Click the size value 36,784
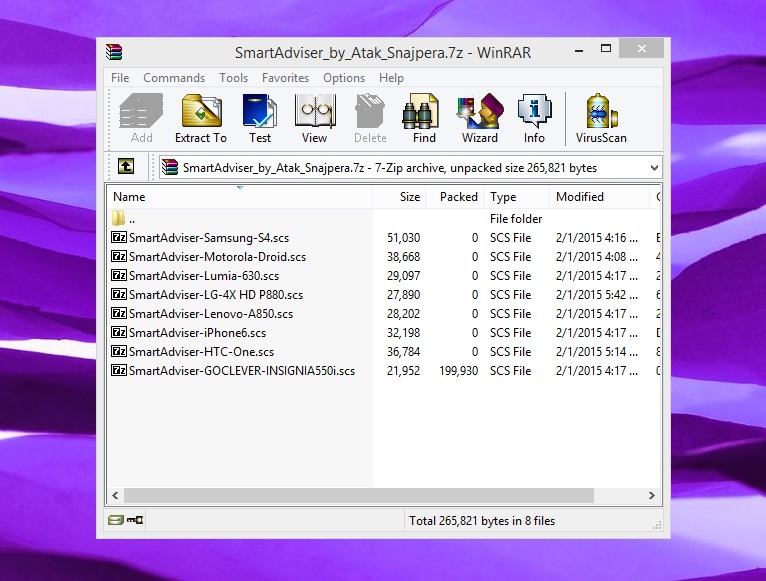 [x=404, y=352]
